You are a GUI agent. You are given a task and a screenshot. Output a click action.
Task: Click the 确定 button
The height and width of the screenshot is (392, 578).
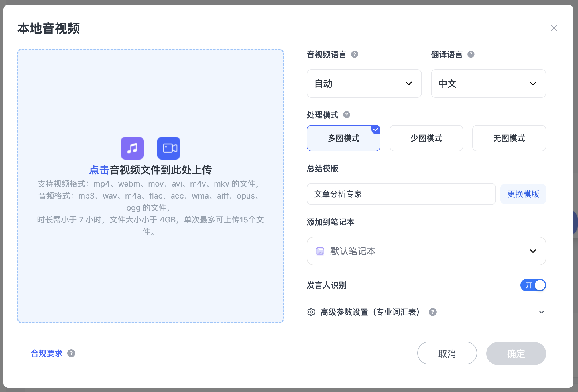point(516,353)
